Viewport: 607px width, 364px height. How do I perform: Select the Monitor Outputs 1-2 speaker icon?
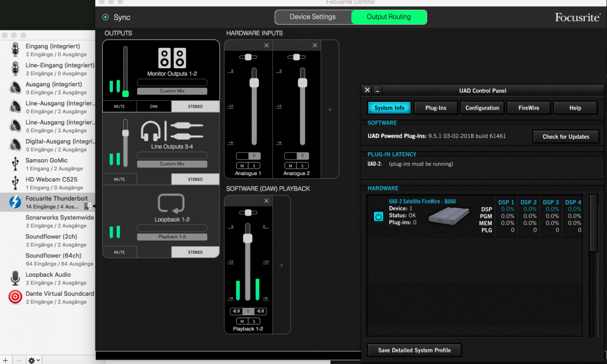(172, 58)
